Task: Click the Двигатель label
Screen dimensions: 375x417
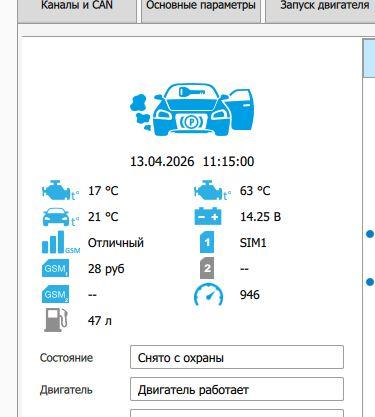Action: 66,390
